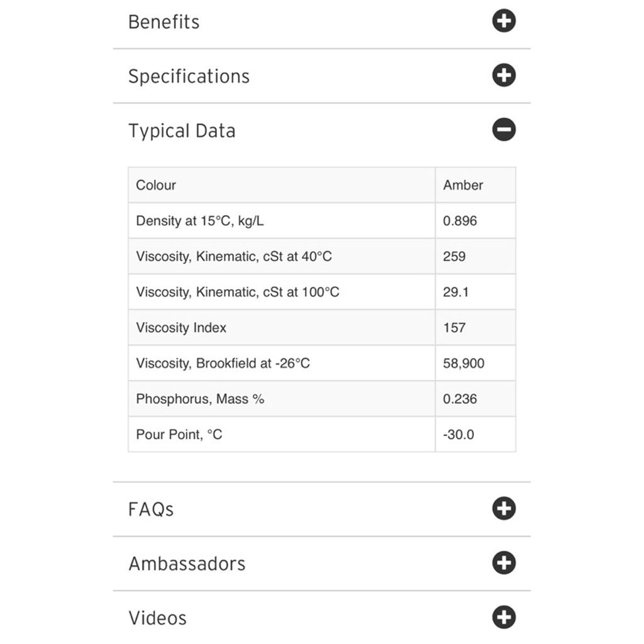The width and height of the screenshot is (644, 644).
Task: Click the Typical Data heading
Action: pyautogui.click(x=182, y=131)
